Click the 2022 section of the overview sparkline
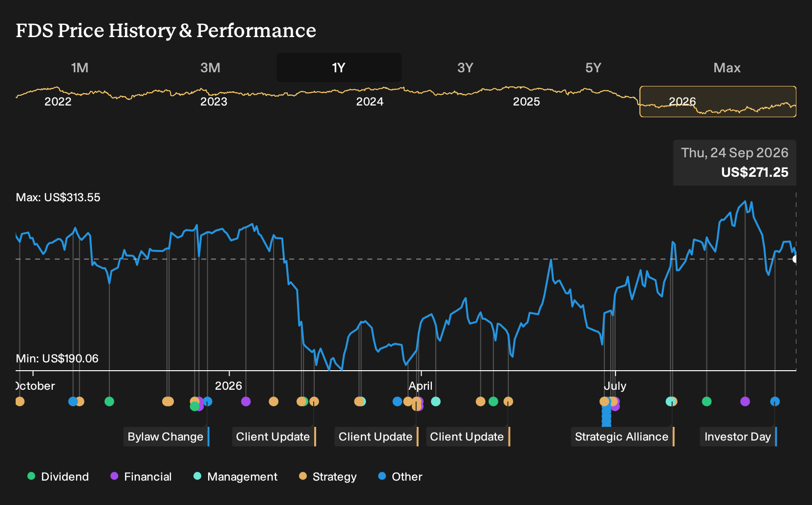The image size is (812, 505). [x=58, y=102]
